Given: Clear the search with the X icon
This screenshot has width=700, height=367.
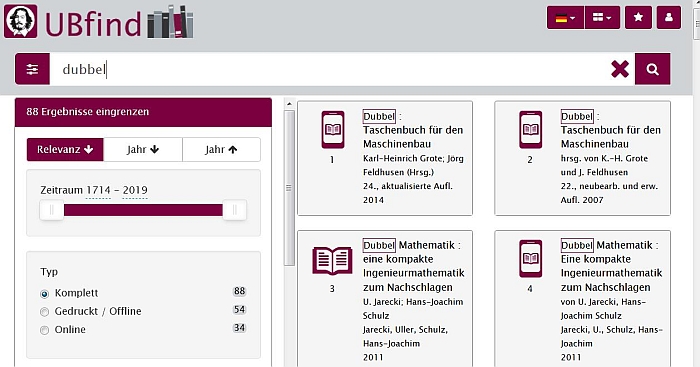Looking at the screenshot, I should click(x=620, y=69).
